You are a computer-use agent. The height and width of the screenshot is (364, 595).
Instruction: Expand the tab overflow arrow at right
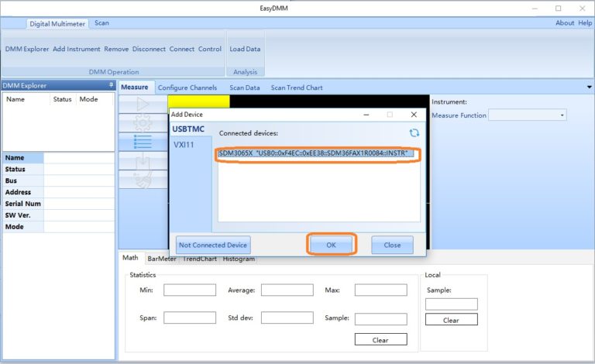[589, 88]
